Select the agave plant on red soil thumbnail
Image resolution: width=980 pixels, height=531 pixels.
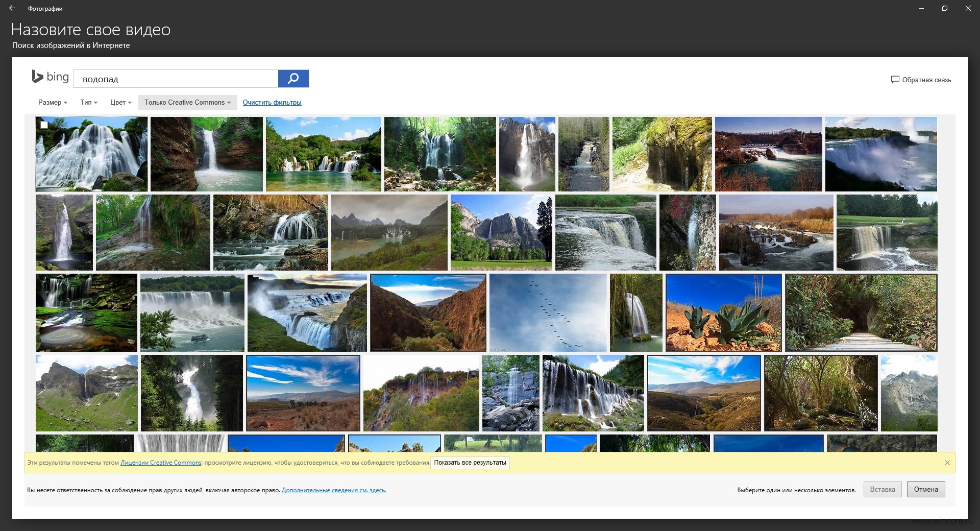point(724,312)
